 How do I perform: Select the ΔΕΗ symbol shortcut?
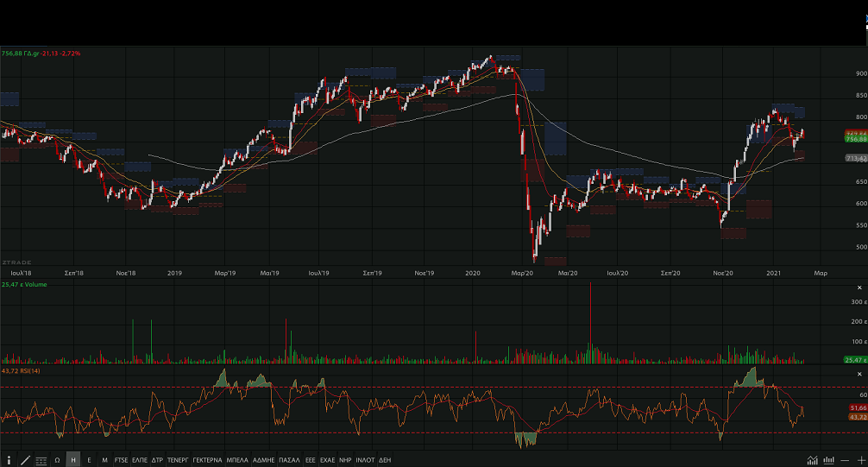(x=385, y=460)
